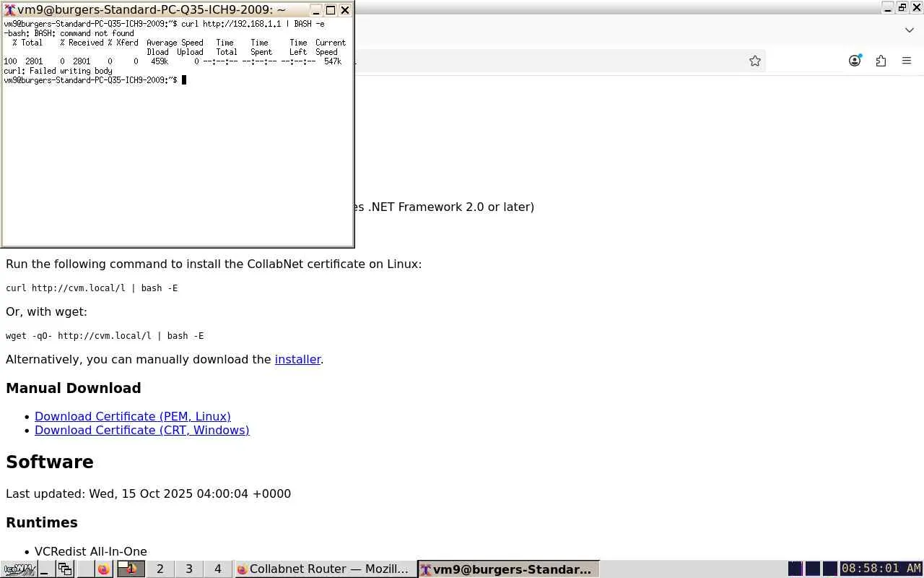Open the Extensions puzzle-piece icon
924x578 pixels.
coord(881,61)
